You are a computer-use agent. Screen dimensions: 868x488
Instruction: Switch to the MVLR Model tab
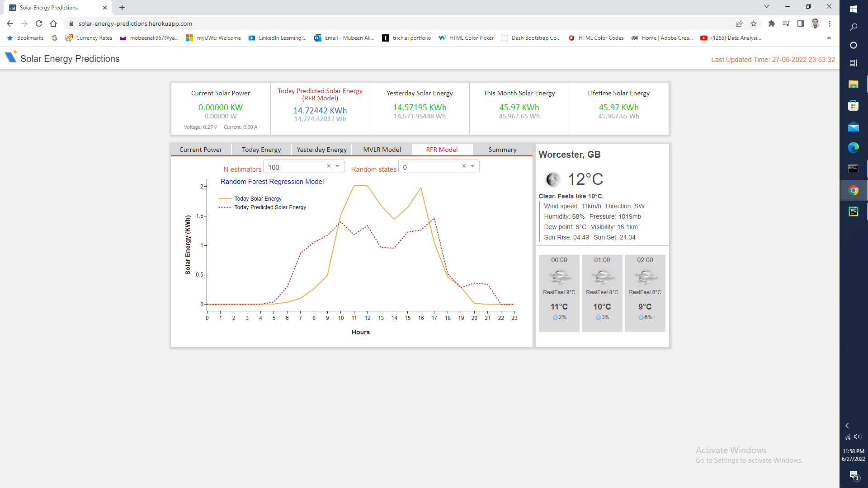pos(382,150)
